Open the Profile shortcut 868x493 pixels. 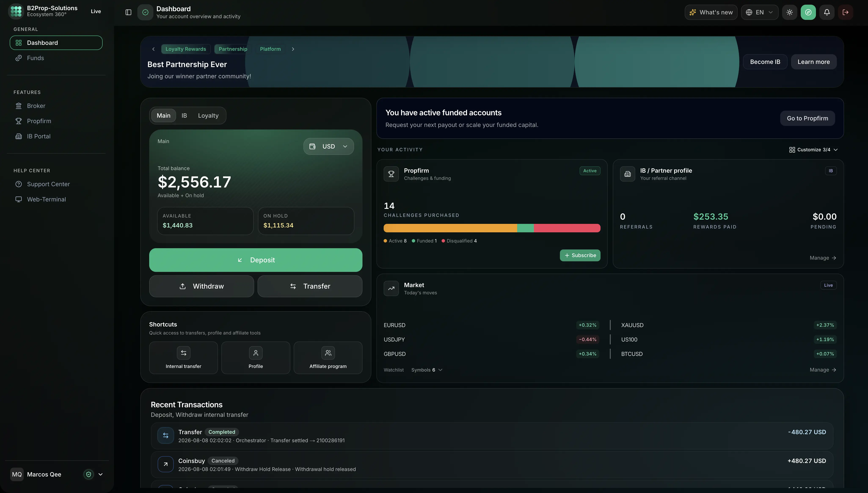click(256, 358)
